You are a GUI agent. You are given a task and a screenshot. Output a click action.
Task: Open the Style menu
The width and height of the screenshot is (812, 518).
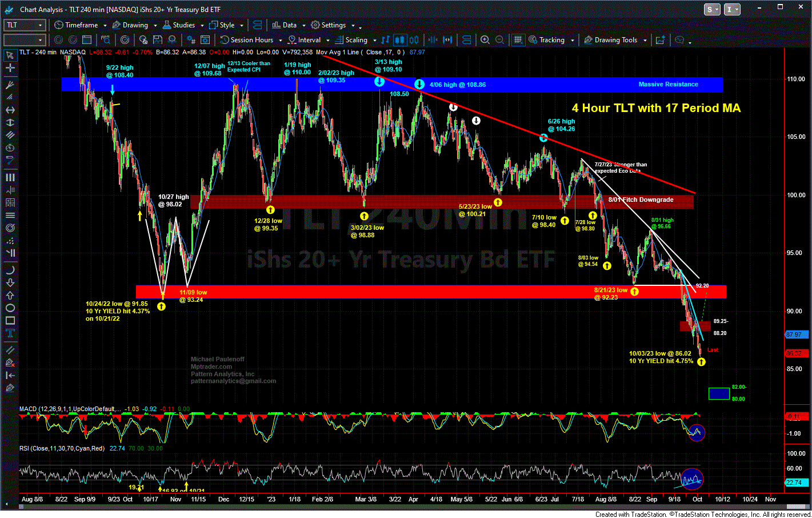pos(222,25)
